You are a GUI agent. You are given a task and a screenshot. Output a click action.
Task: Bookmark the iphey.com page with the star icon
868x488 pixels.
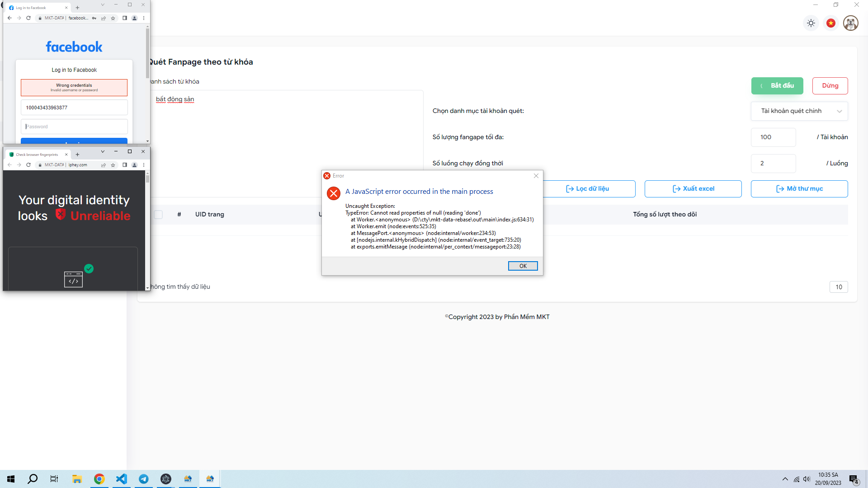click(x=113, y=165)
